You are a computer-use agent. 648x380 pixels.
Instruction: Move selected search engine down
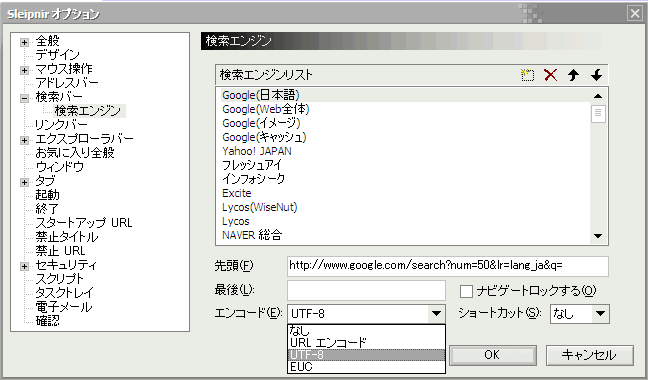tap(596, 75)
